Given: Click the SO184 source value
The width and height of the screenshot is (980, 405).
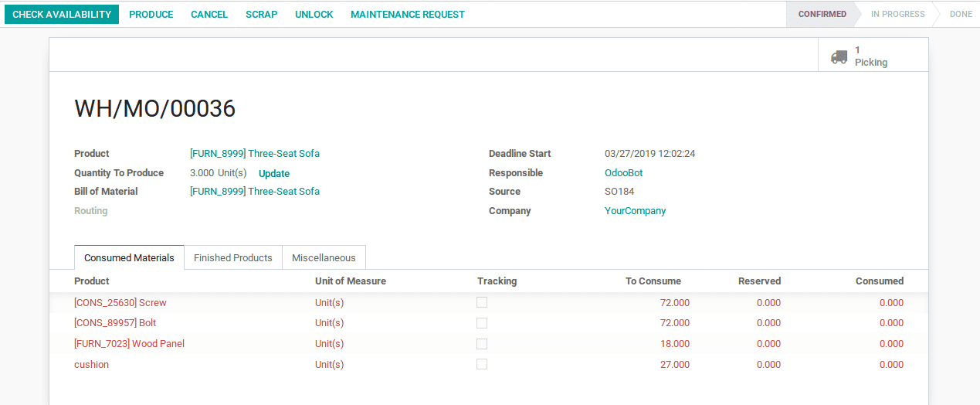Looking at the screenshot, I should pos(619,192).
